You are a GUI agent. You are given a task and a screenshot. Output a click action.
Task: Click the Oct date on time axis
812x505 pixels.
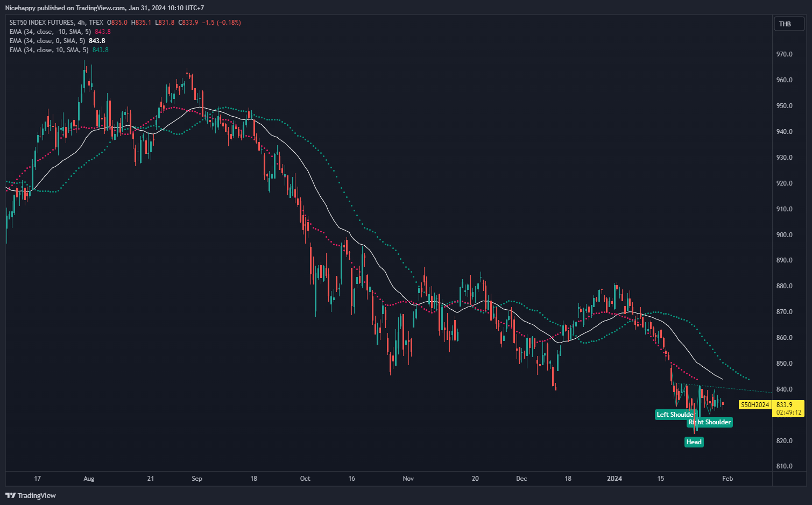pyautogui.click(x=305, y=479)
